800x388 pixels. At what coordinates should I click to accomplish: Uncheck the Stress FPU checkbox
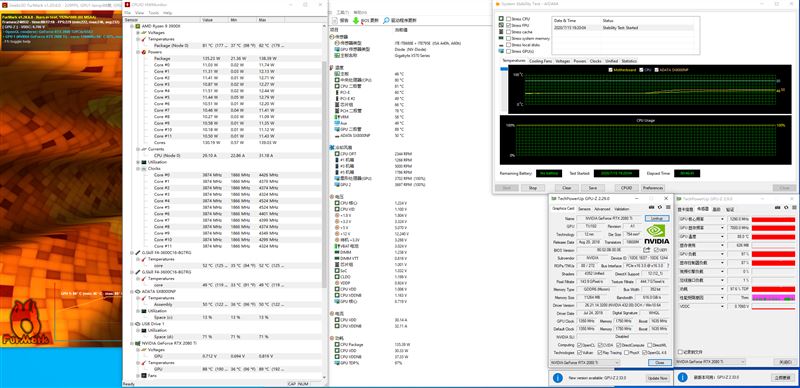pos(509,25)
